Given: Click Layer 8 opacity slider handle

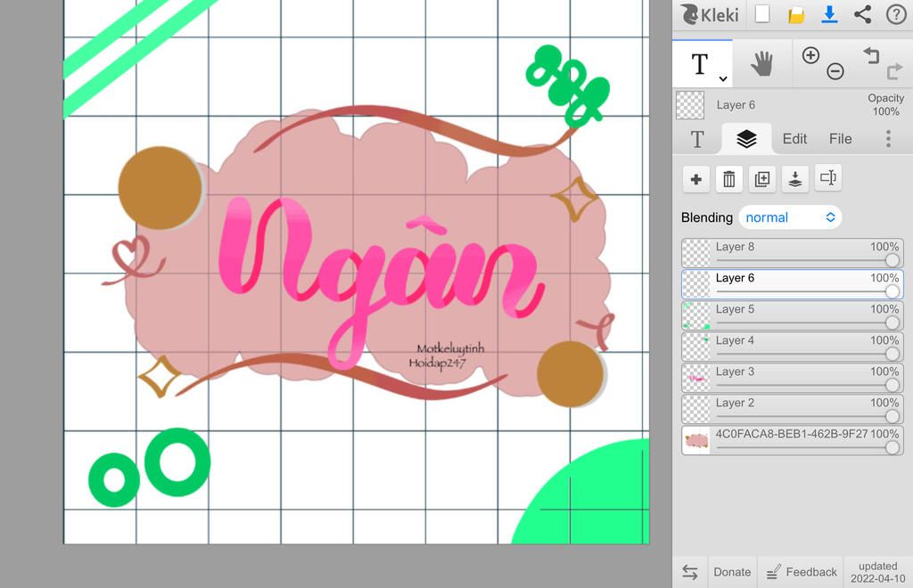Looking at the screenshot, I should pos(892,260).
